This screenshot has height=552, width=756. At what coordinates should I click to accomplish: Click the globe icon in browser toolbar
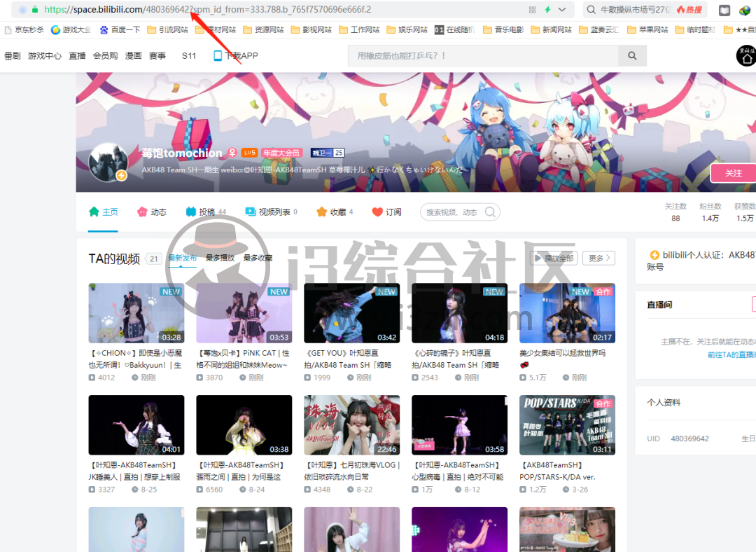coord(745,10)
